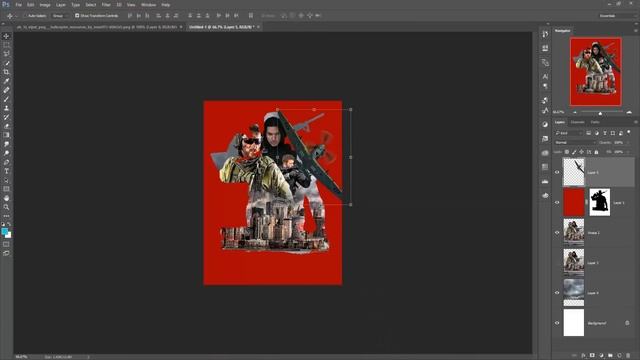Click delete layer trash icon
This screenshot has height=360, width=640.
[x=628, y=356]
